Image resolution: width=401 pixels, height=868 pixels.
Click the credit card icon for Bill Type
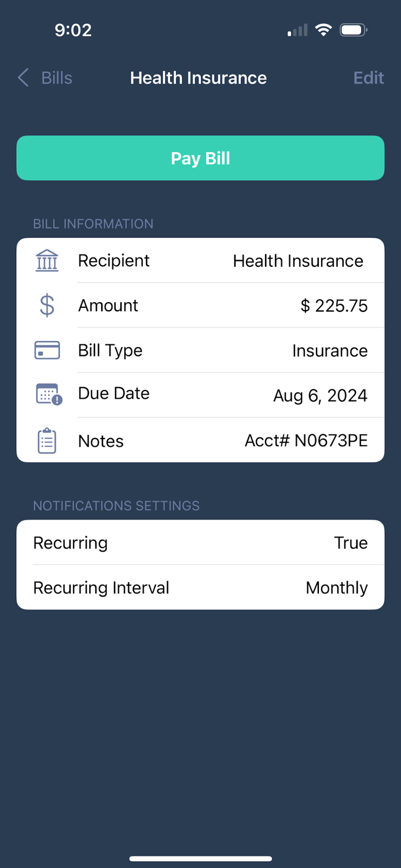(x=47, y=350)
